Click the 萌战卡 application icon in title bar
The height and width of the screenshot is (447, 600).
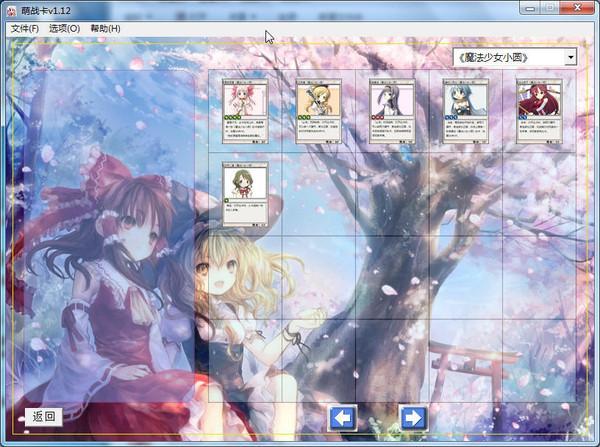[x=11, y=11]
